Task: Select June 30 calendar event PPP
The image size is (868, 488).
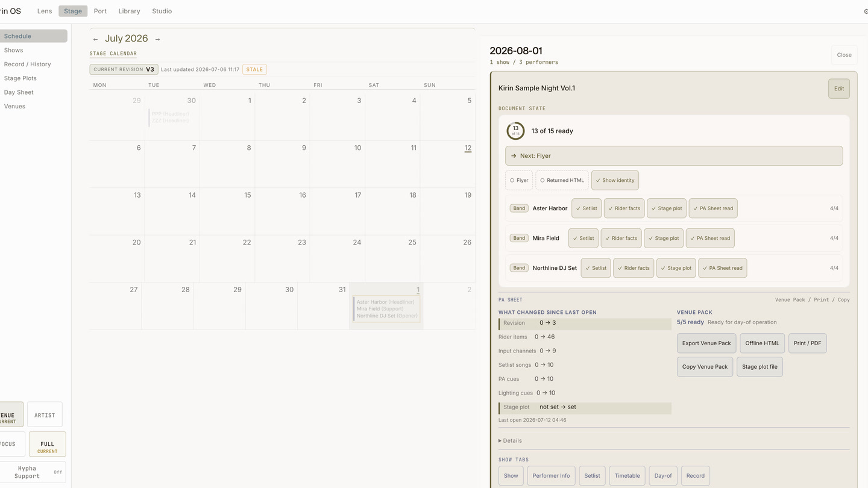Action: 171,114
